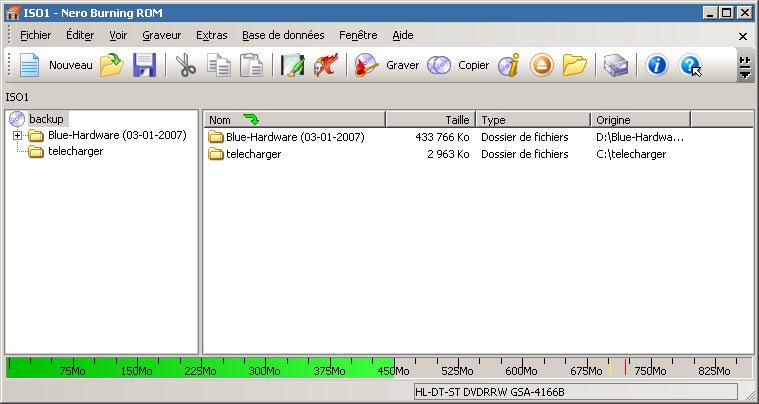The width and height of the screenshot is (759, 404).
Task: Click the C:\telecharger origin cell
Action: pos(631,154)
